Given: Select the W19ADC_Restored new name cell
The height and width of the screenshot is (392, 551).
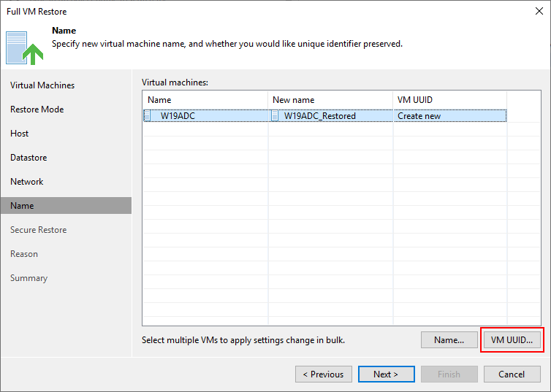Looking at the screenshot, I should 330,116.
